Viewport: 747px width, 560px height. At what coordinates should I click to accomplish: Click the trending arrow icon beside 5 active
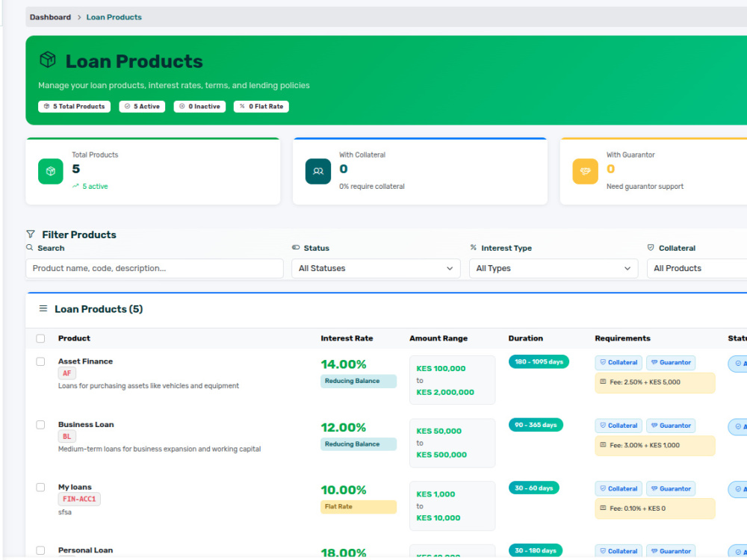[x=75, y=186]
